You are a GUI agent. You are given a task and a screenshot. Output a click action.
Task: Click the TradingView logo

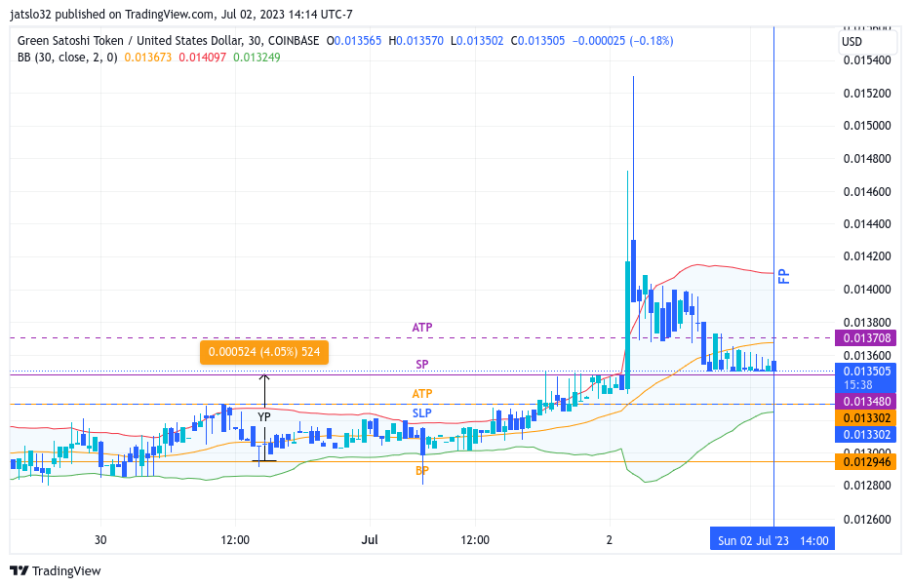pyautogui.click(x=56, y=570)
